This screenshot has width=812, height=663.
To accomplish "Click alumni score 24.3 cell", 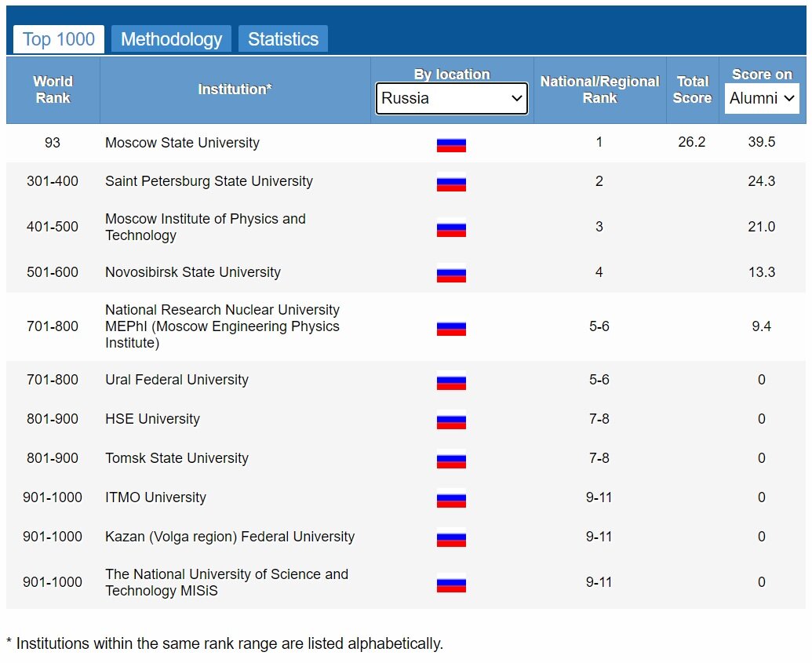I will click(x=761, y=181).
